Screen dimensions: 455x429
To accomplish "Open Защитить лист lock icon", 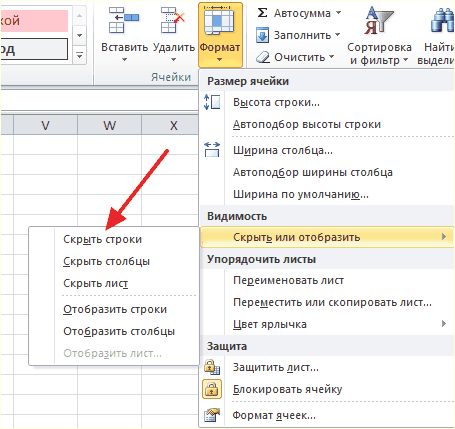I will click(x=212, y=367).
